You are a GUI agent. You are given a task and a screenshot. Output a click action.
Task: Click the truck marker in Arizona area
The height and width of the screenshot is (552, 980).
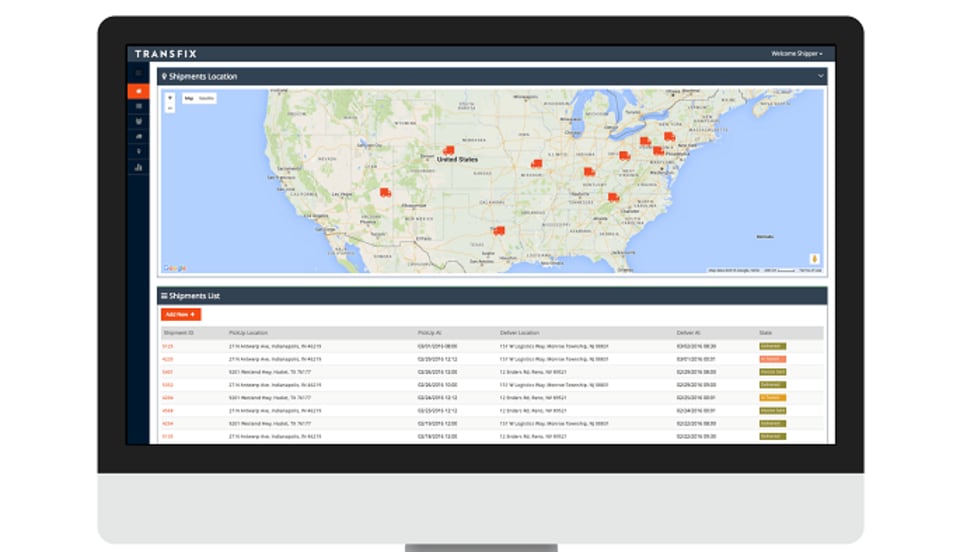tap(385, 192)
